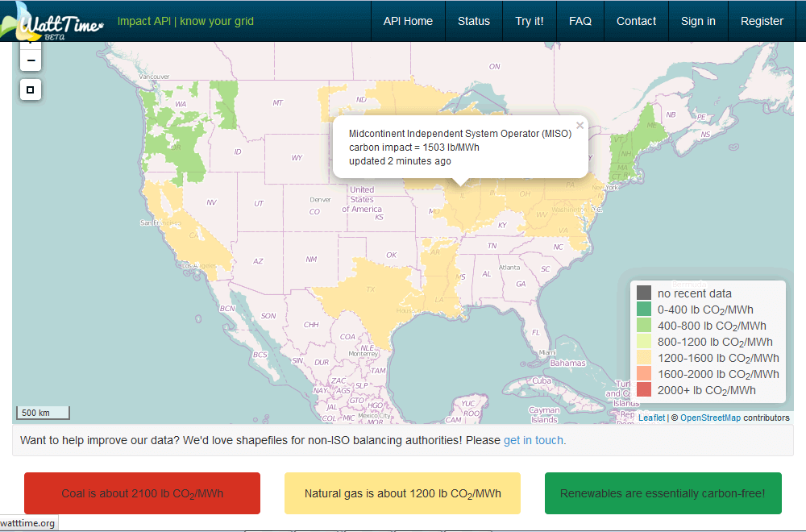806x532 pixels.
Task: Click the 1200-1600 lb CO2/MWh legend swatch
Action: pyautogui.click(x=644, y=357)
